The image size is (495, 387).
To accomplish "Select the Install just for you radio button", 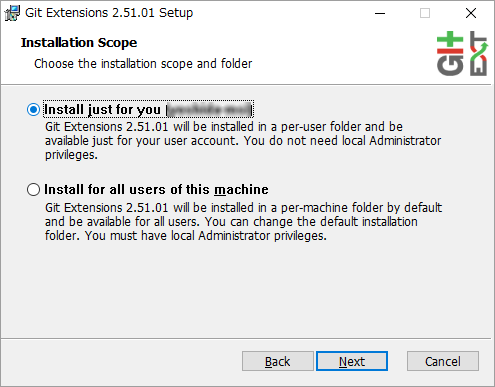I will [x=33, y=110].
